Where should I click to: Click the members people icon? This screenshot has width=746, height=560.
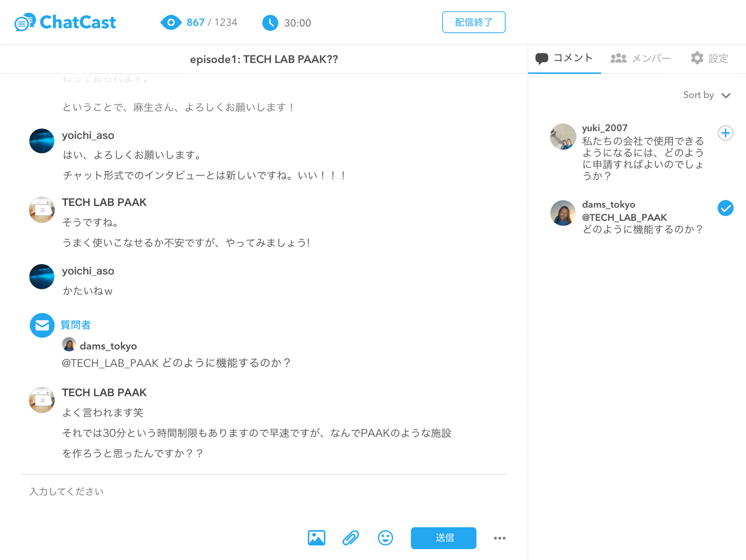click(619, 58)
